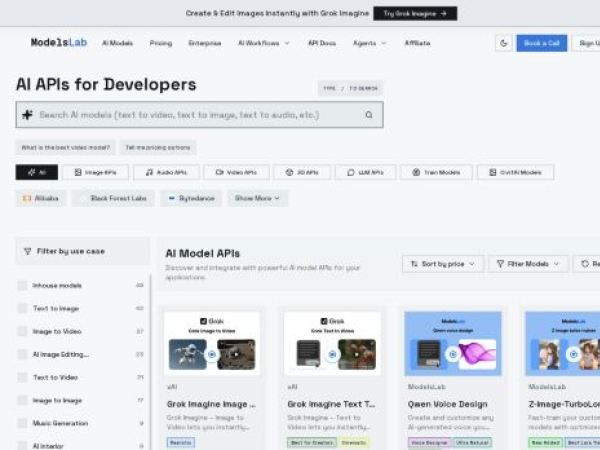Open the Sort by price dropdown
This screenshot has height=450, width=600.
coord(443,264)
